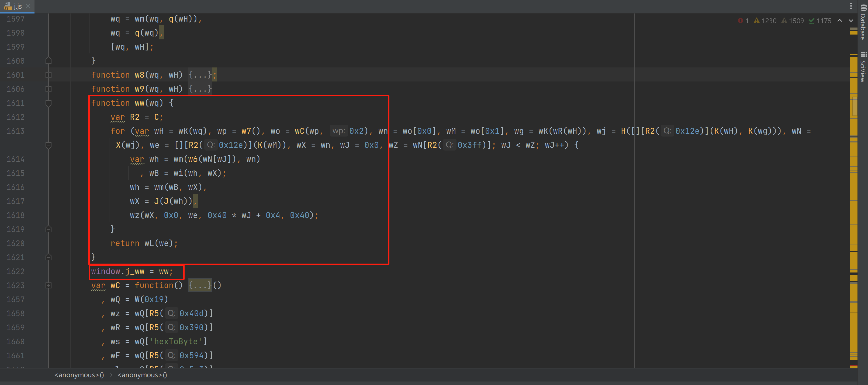
Task: Click the 0x390 hex value
Action: coord(191,328)
